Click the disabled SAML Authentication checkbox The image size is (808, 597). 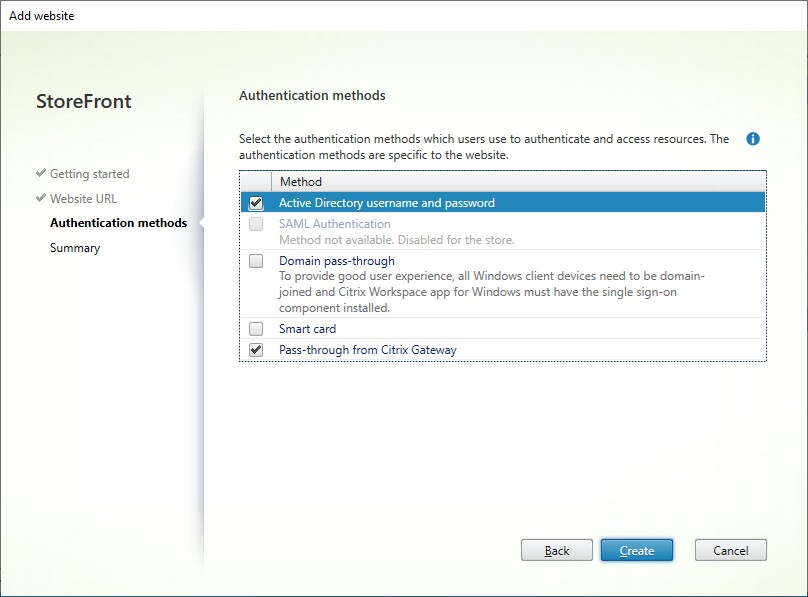point(255,224)
